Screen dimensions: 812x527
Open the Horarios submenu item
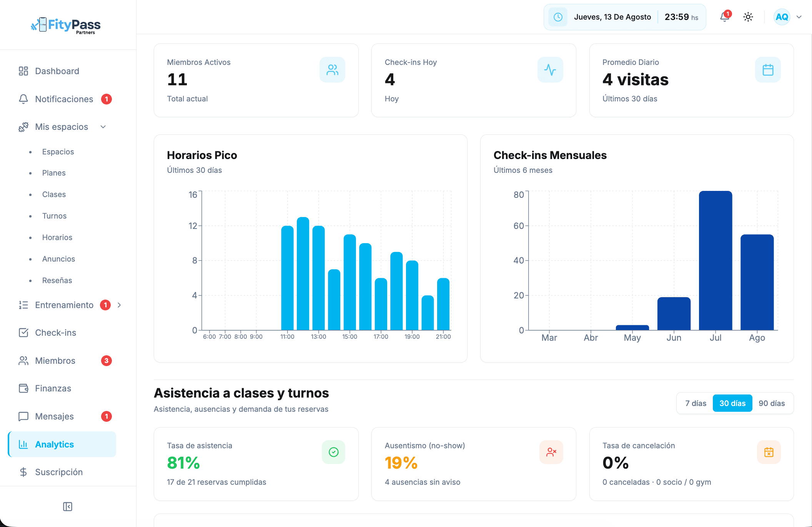tap(57, 237)
